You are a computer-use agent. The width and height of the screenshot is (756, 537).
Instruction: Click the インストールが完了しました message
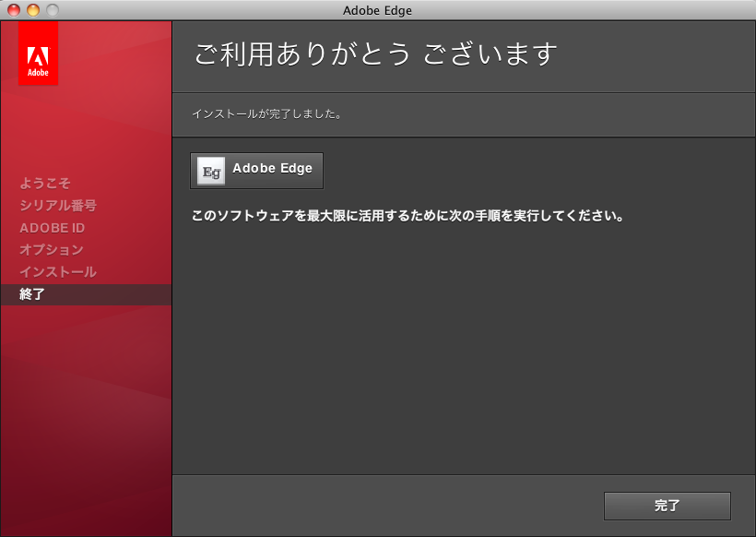pyautogui.click(x=267, y=114)
